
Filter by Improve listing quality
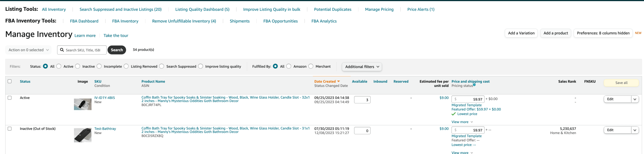point(200,66)
